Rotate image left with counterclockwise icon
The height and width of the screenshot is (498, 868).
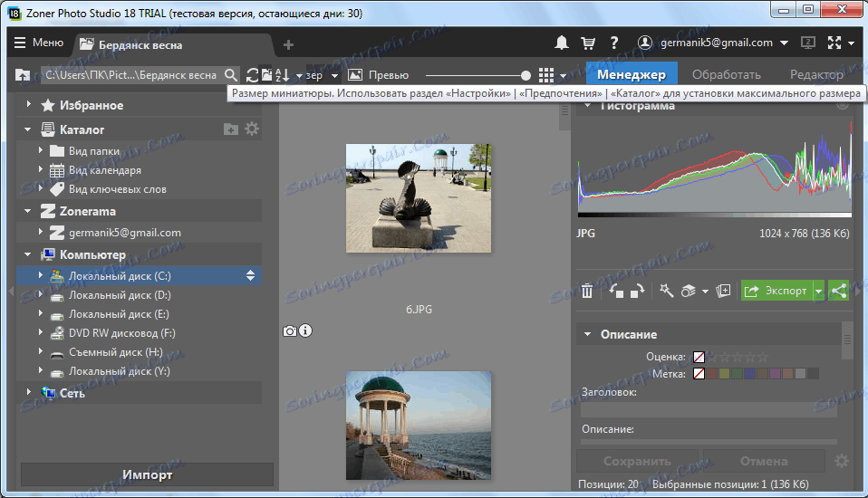click(615, 291)
